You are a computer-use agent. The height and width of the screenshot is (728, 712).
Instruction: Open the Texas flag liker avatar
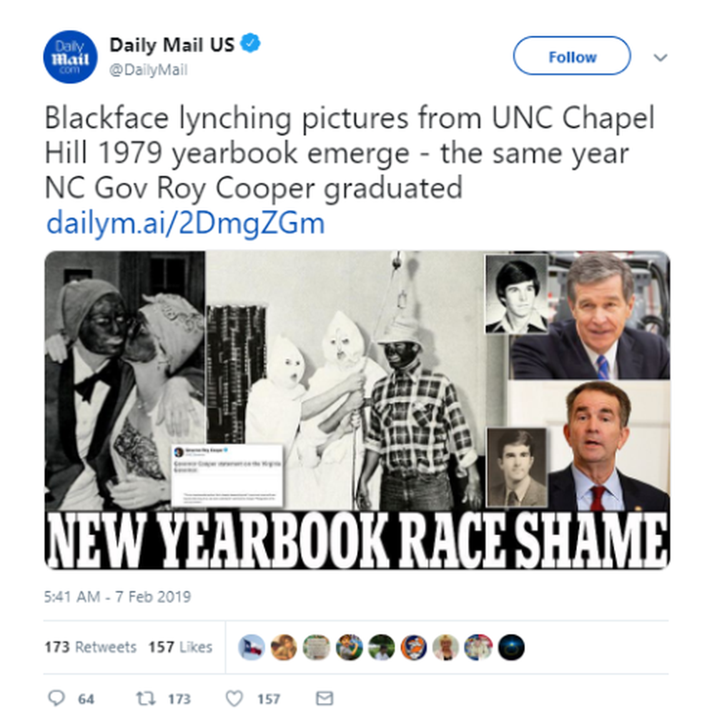(252, 647)
